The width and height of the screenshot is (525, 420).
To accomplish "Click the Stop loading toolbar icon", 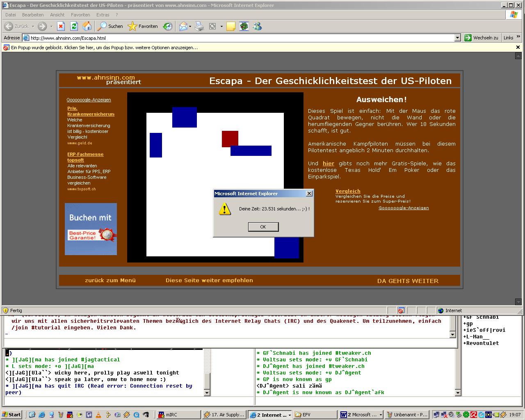I will pos(61,26).
